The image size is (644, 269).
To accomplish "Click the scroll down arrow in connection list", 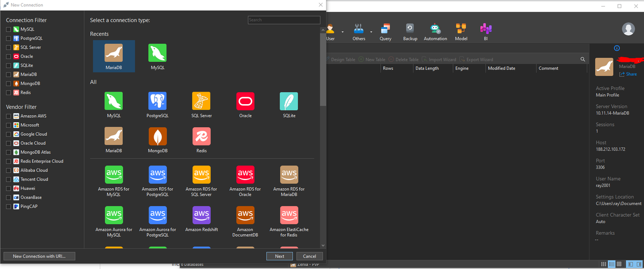I will click(x=323, y=246).
